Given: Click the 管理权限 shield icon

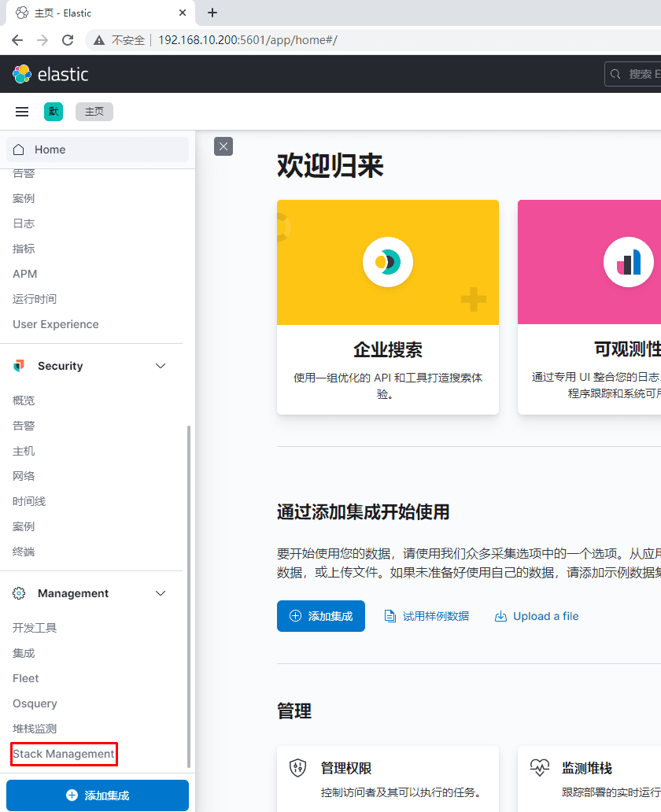Looking at the screenshot, I should click(x=298, y=768).
